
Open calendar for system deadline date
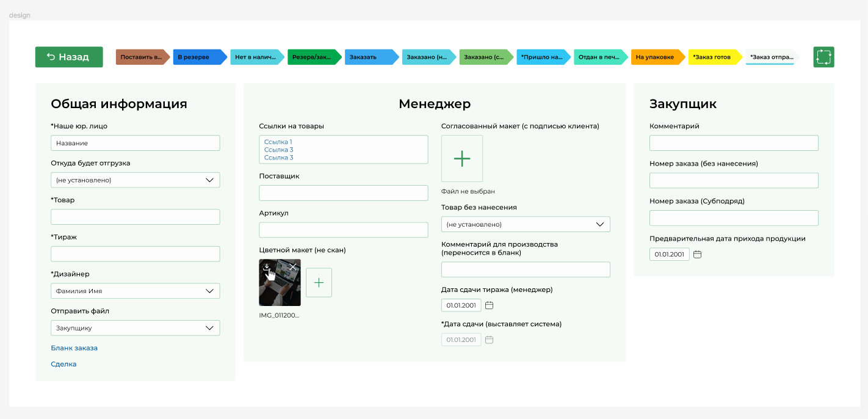pyautogui.click(x=489, y=340)
